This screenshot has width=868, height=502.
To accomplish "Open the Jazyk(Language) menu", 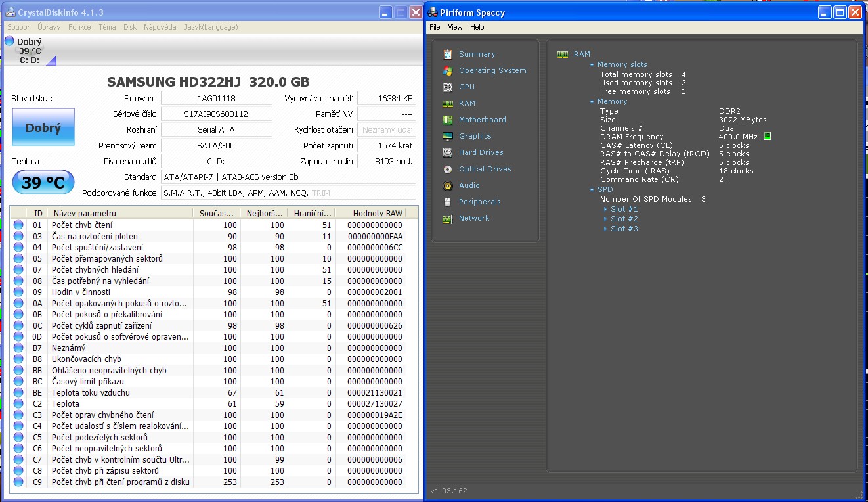I will click(211, 27).
